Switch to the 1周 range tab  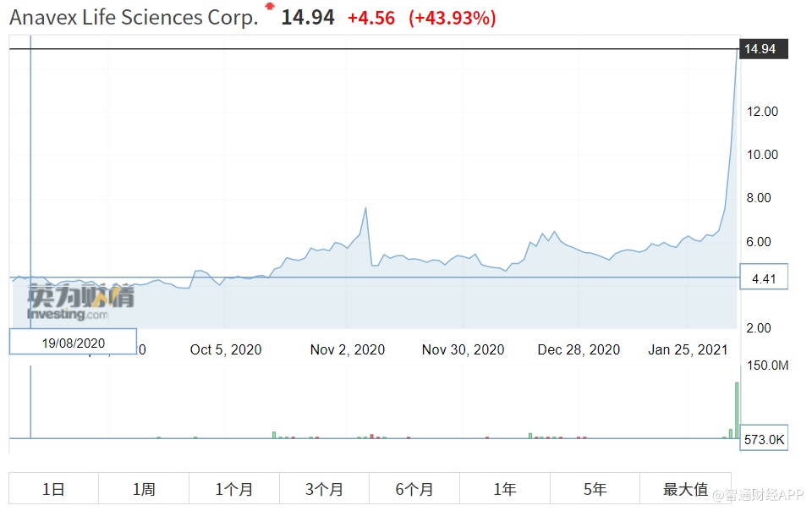point(144,488)
